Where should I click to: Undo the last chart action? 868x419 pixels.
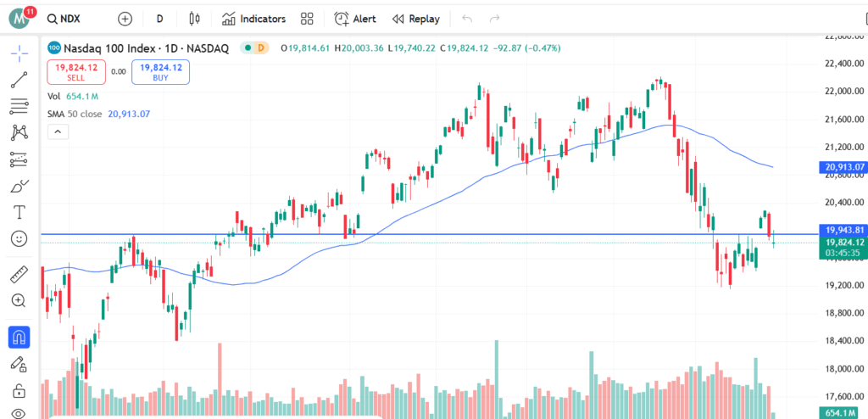click(x=467, y=19)
